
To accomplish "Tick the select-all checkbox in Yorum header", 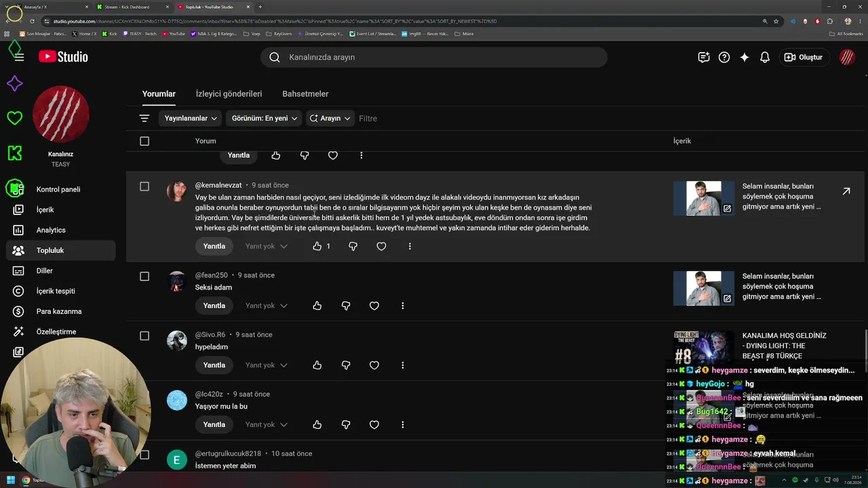I will tap(144, 141).
